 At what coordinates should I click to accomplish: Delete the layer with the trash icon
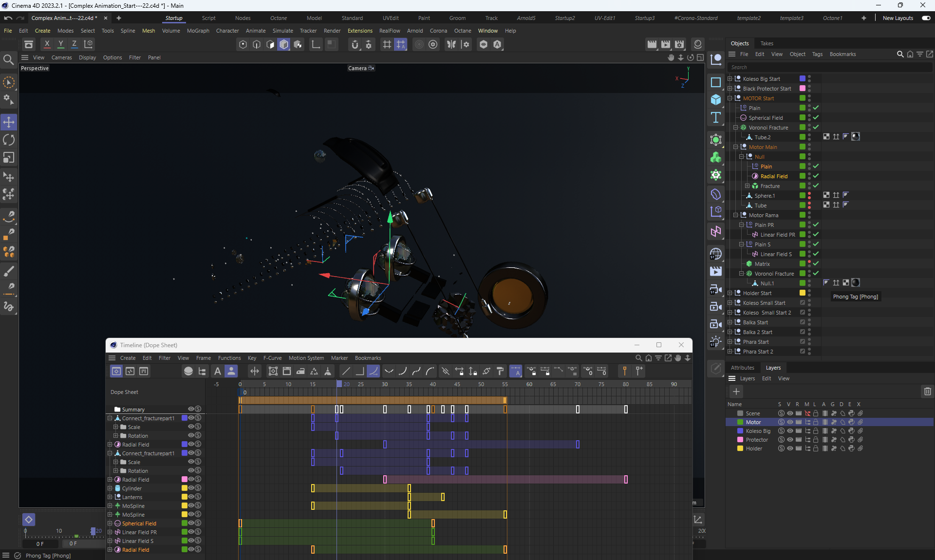tap(927, 392)
